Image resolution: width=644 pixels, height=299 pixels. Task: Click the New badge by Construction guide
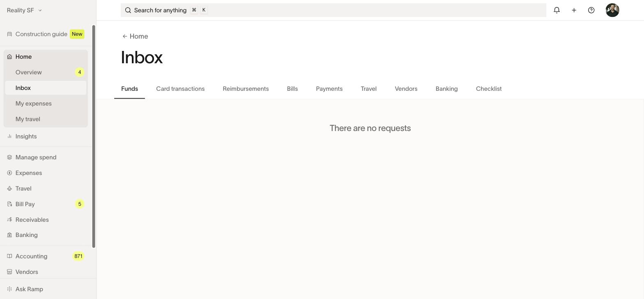click(77, 34)
